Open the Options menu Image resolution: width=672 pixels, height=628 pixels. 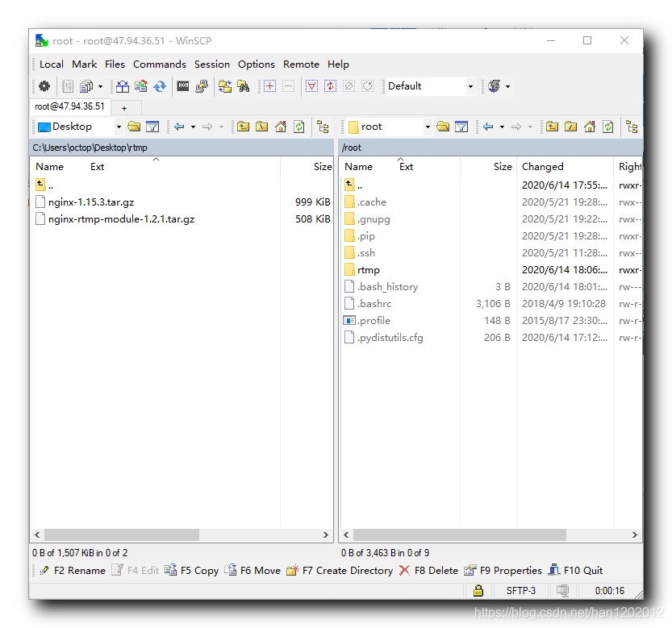click(x=257, y=64)
